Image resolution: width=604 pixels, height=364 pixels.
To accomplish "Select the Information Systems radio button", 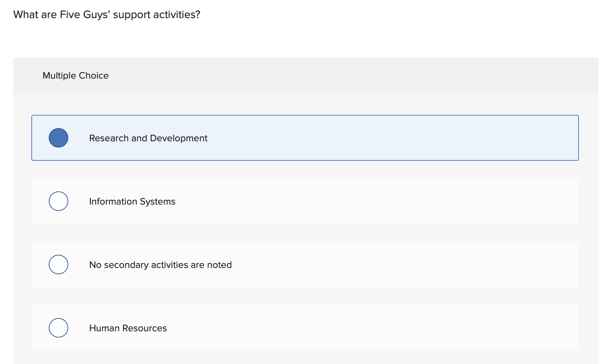I will (x=58, y=201).
